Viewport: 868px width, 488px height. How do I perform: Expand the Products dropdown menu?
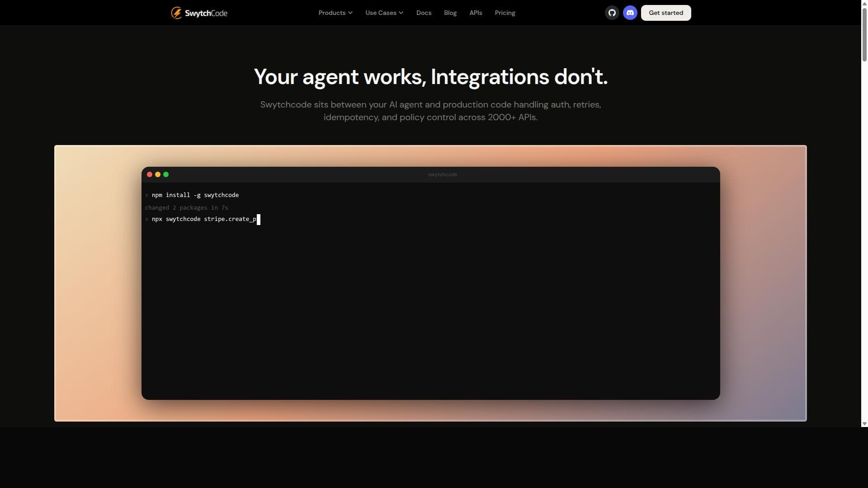pos(335,13)
